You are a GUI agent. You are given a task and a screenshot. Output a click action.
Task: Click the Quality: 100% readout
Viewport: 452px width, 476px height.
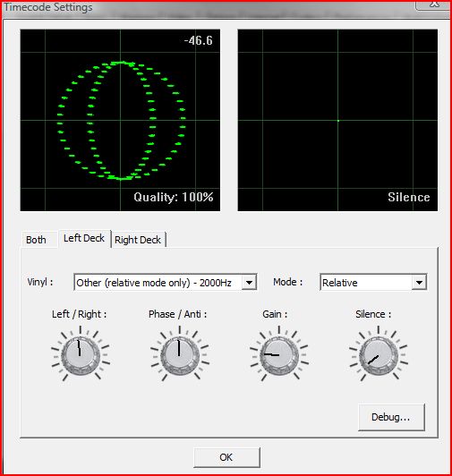click(x=174, y=197)
